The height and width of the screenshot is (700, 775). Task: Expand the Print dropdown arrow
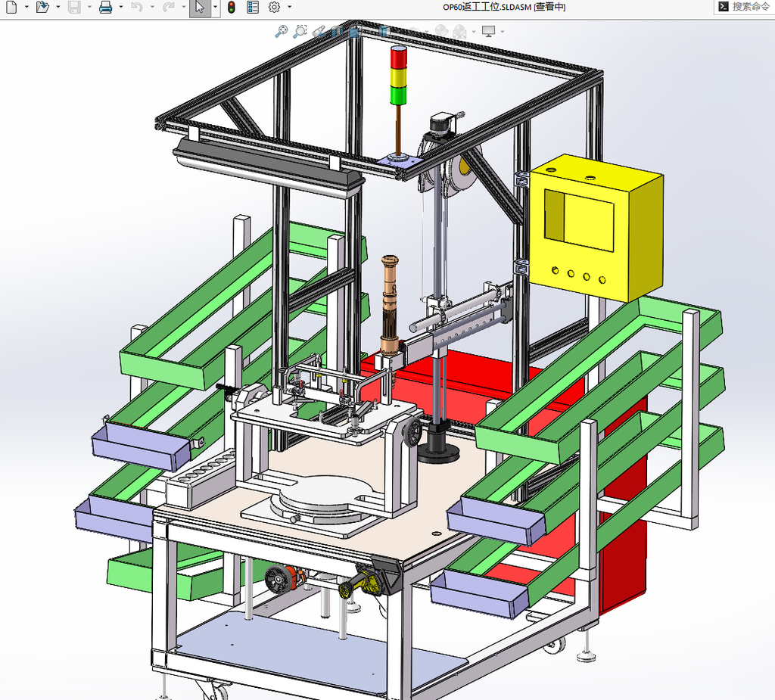(120, 7)
